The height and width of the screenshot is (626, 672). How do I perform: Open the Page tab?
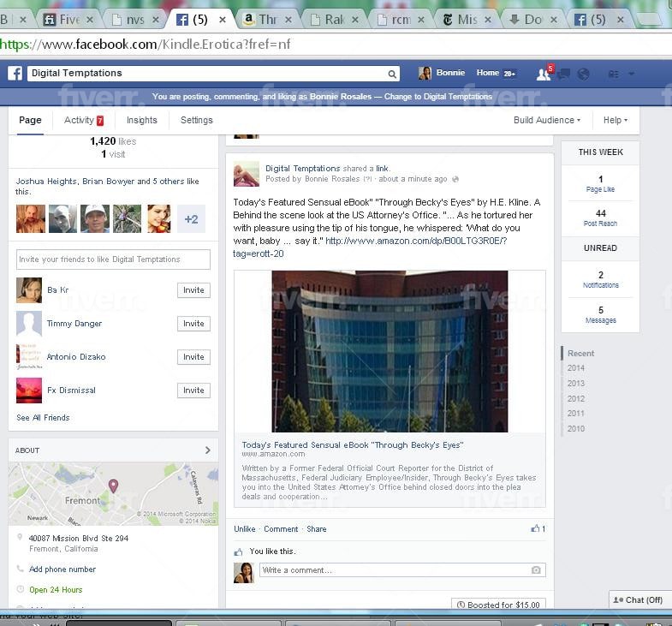[x=30, y=120]
